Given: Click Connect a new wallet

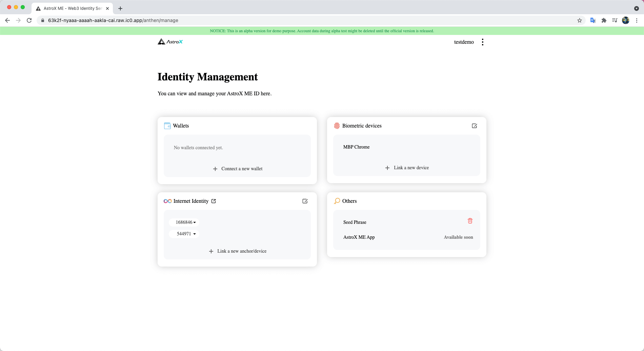Looking at the screenshot, I should (x=238, y=169).
